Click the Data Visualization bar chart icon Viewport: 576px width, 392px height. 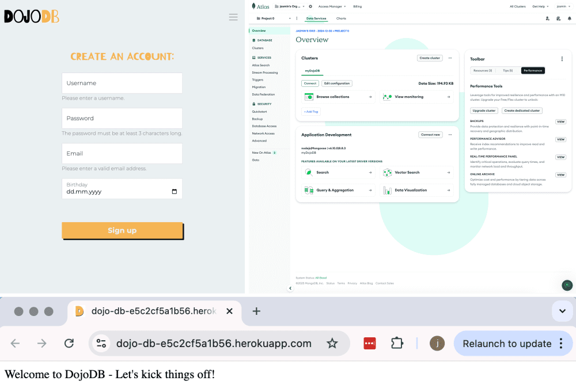click(387, 190)
